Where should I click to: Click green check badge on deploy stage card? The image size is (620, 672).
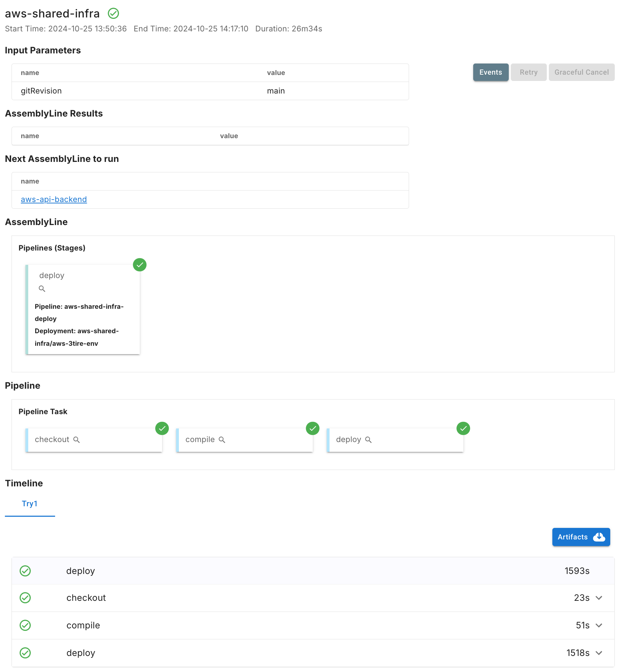click(x=139, y=265)
